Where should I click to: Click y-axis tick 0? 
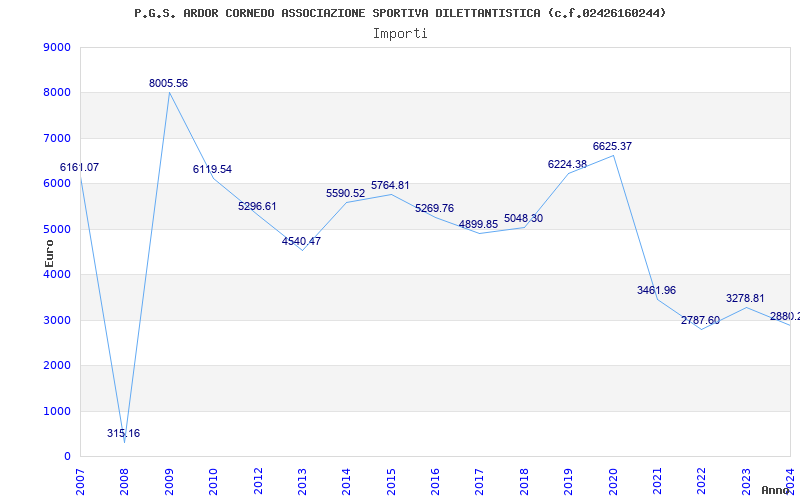[x=68, y=457]
